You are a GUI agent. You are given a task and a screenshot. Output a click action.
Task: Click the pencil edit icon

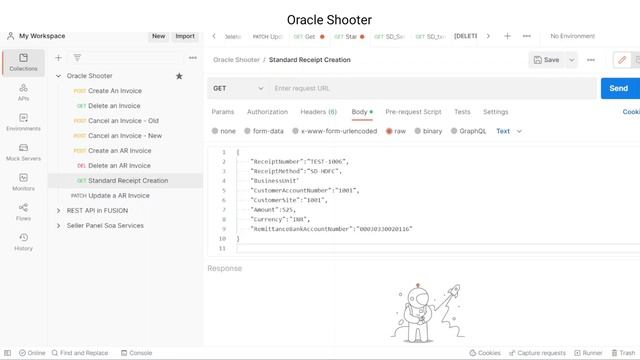622,60
